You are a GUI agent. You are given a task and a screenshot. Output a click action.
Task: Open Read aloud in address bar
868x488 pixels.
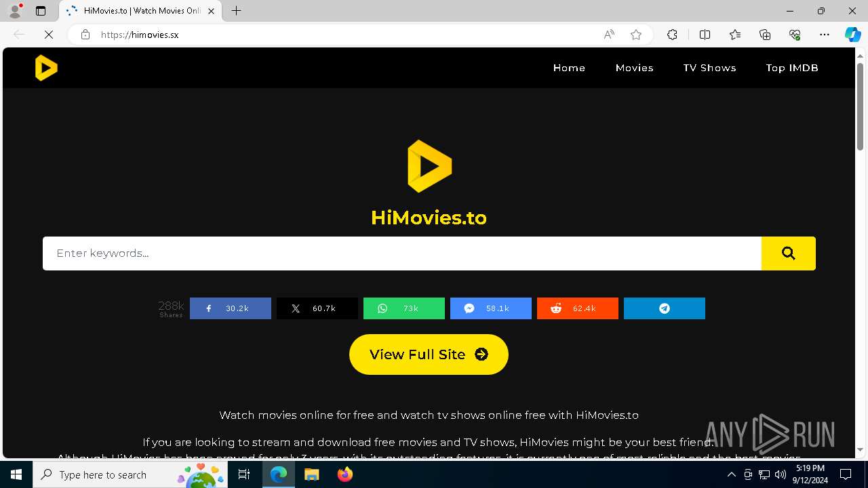609,35
